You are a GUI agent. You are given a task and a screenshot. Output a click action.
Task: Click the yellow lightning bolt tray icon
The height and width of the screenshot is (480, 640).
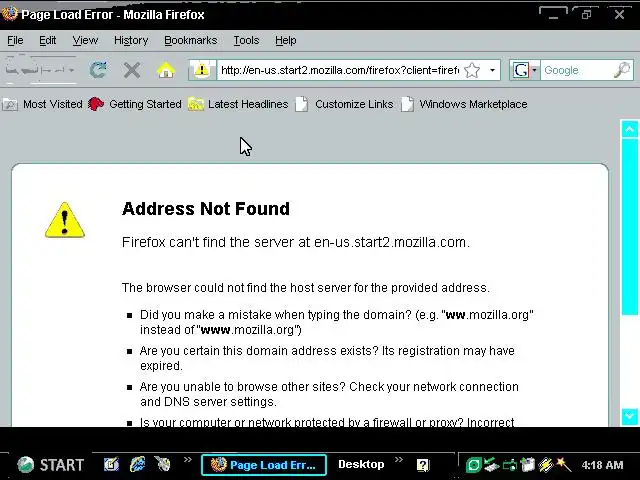point(545,465)
